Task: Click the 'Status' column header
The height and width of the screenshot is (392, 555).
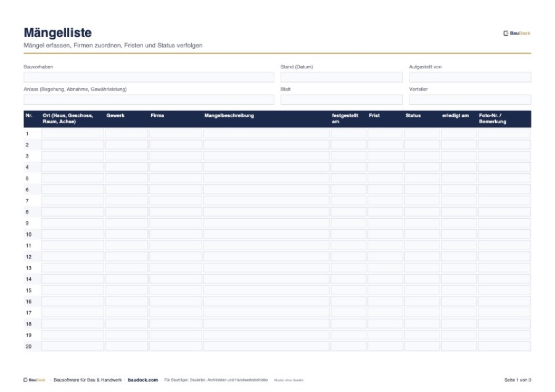Action: point(413,116)
